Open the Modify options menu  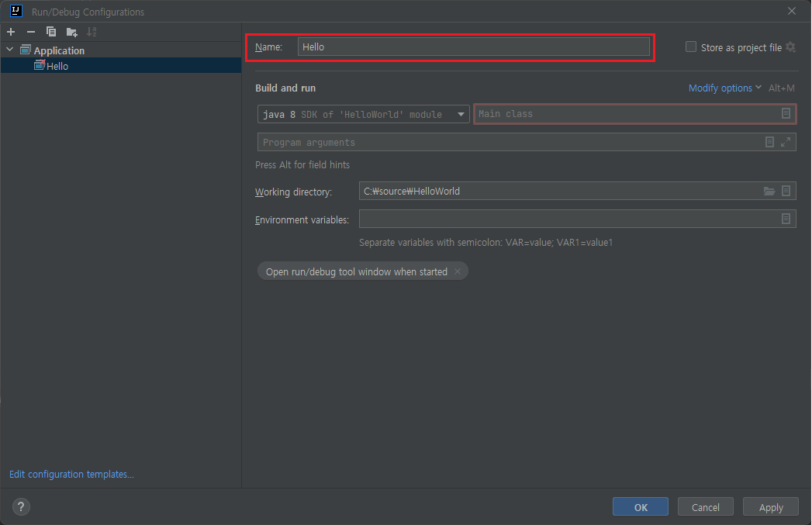coord(722,88)
